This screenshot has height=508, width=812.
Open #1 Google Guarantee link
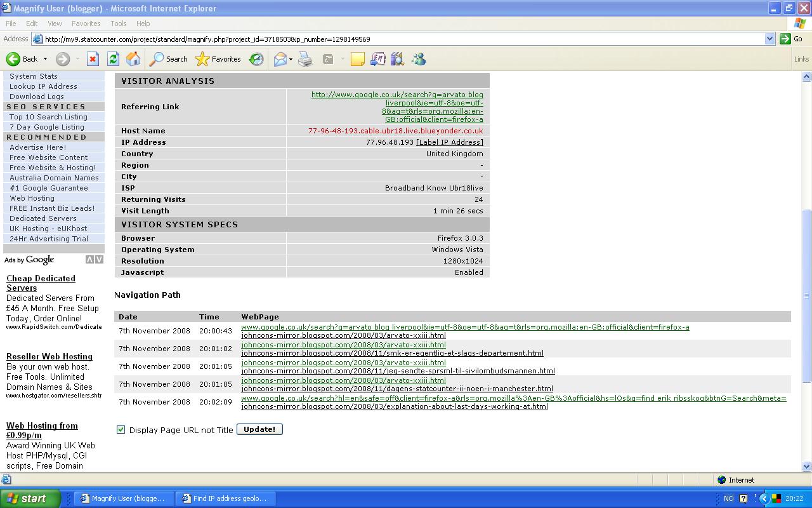(x=49, y=188)
